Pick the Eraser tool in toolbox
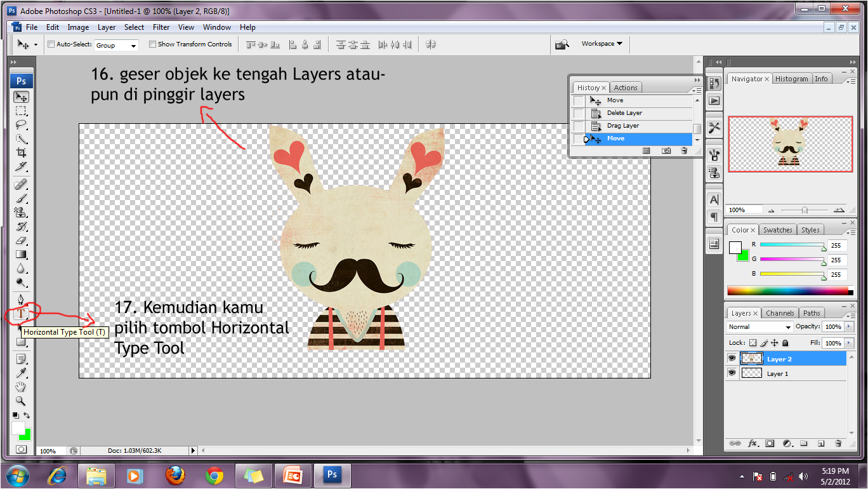The image size is (868, 489). click(x=21, y=241)
